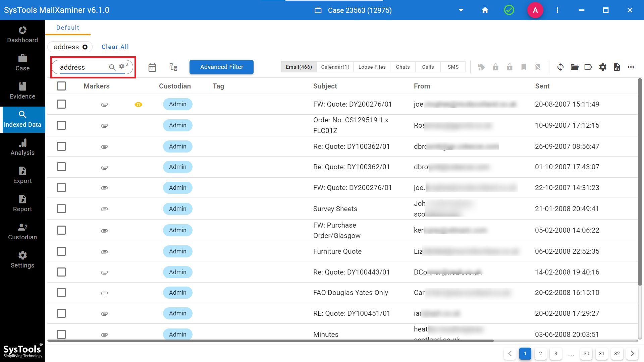Screen dimensions: 644x362
Task: Check the FW: Purchase Order/Glasgow row checkbox
Action: [x=61, y=230]
